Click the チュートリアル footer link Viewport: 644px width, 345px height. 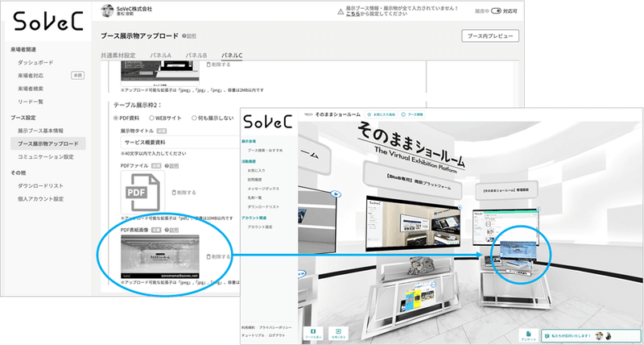click(x=254, y=335)
